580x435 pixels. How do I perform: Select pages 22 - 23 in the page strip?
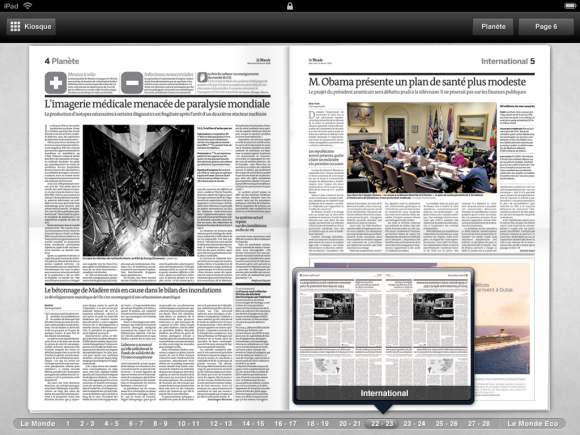tap(382, 424)
